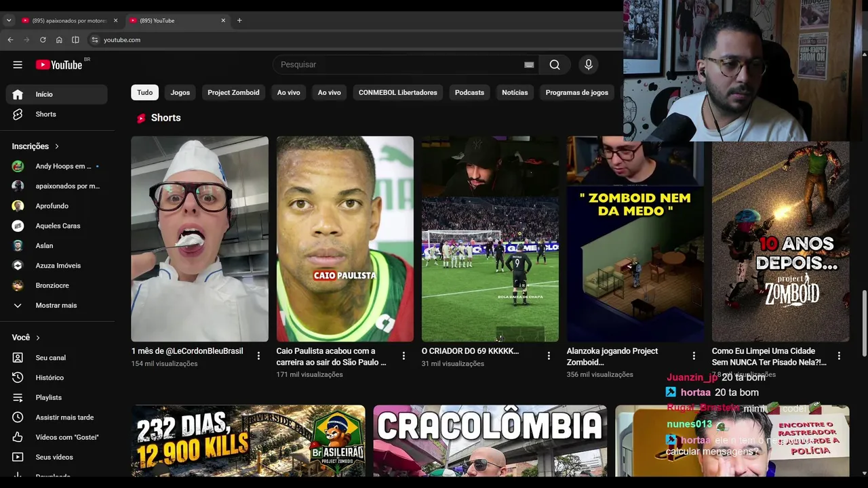Open the 232 Dias 12.900 Kills video
Viewport: 868px width, 488px height.
[x=248, y=441]
